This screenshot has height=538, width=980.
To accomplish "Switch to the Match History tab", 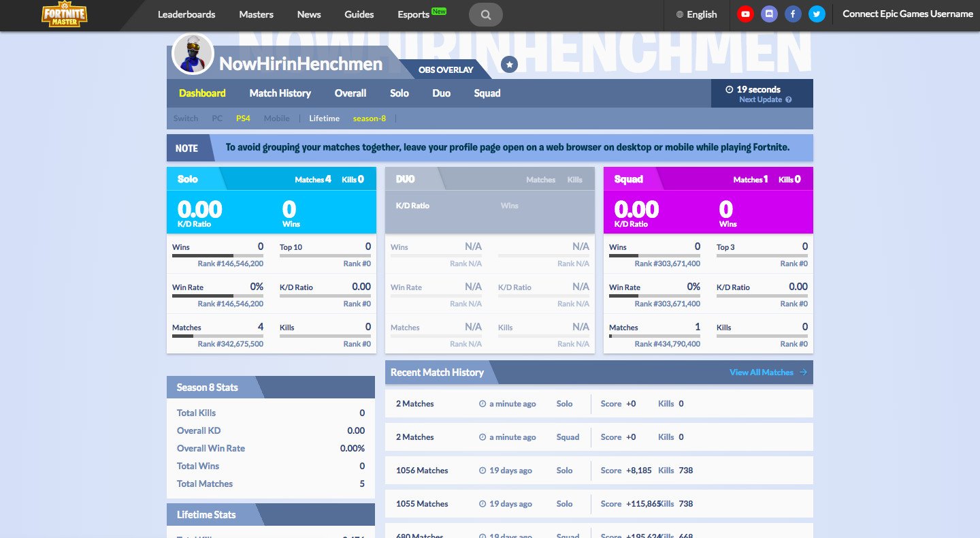I will point(280,93).
